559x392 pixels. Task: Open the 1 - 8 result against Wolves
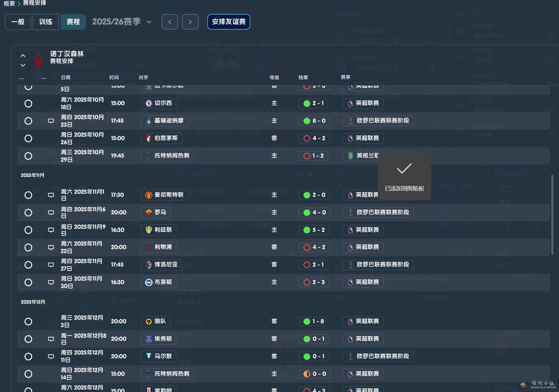coord(313,322)
